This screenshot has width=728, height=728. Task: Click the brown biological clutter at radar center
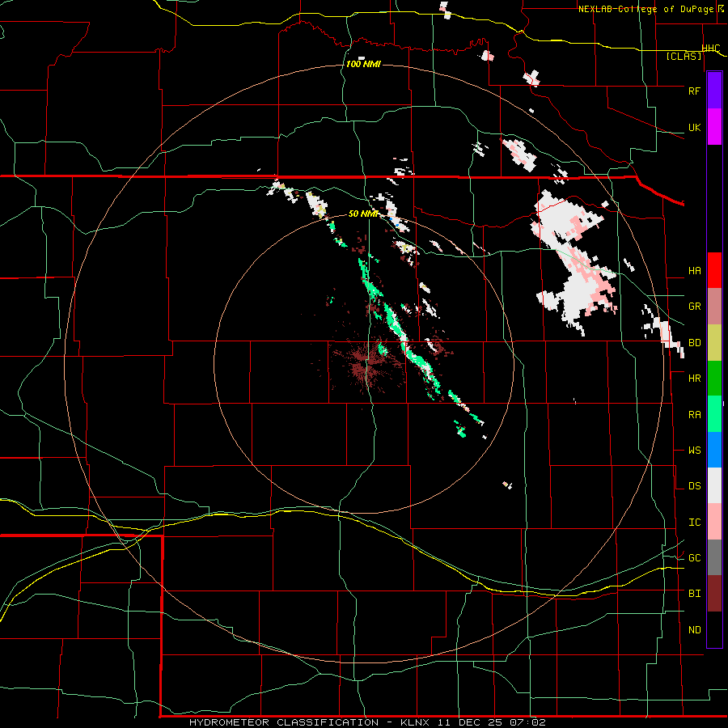[x=367, y=365]
